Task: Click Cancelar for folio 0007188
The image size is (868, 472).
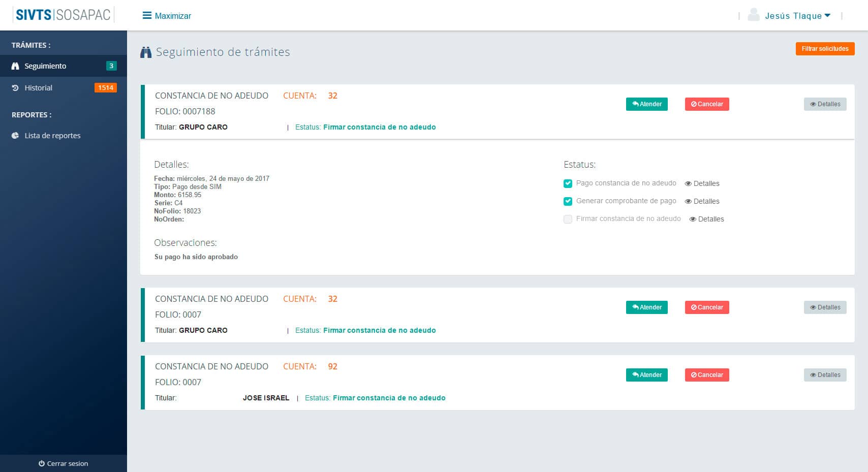Action: click(707, 104)
